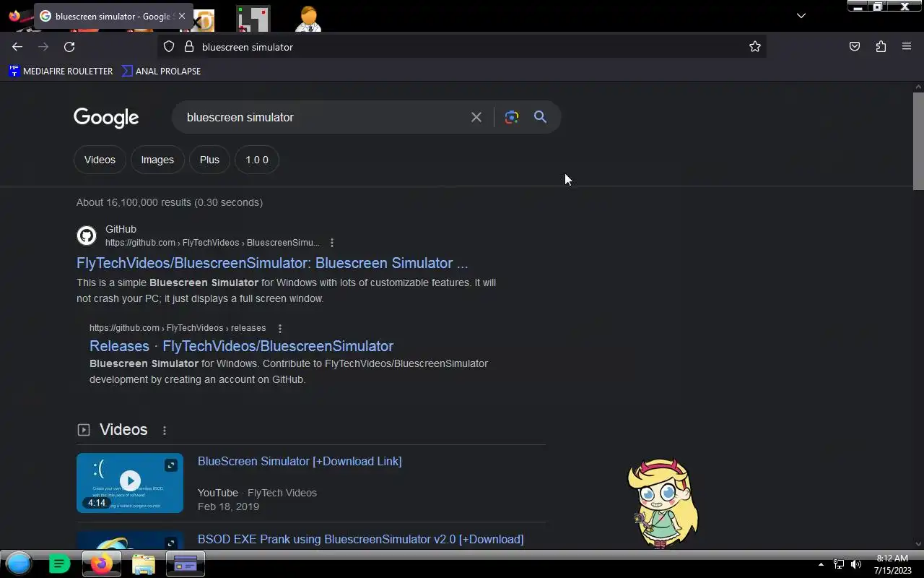Screen dimensions: 924x578
Task: Filter results by Images
Action: [x=157, y=160]
